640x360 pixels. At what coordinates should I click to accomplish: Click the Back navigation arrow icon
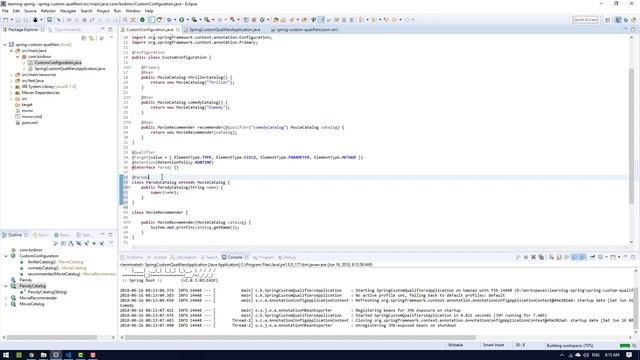point(394,20)
